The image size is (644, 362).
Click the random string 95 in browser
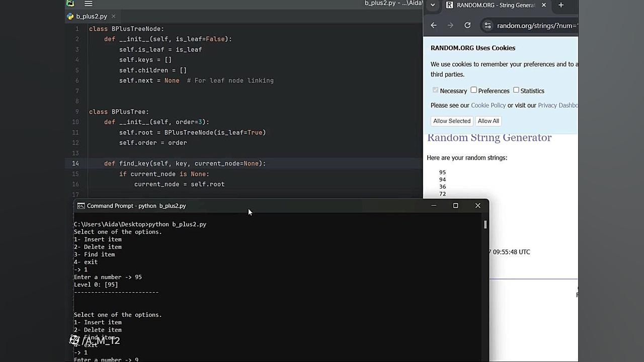pyautogui.click(x=442, y=172)
